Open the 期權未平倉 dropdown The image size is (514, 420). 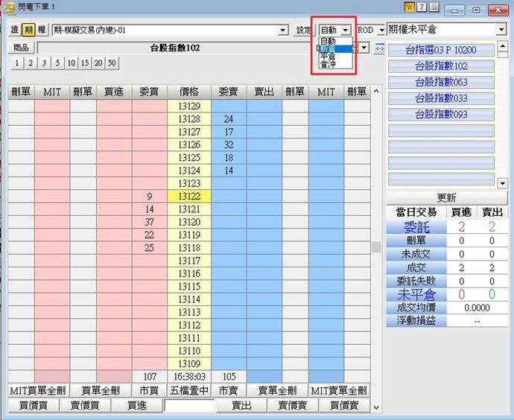click(501, 30)
